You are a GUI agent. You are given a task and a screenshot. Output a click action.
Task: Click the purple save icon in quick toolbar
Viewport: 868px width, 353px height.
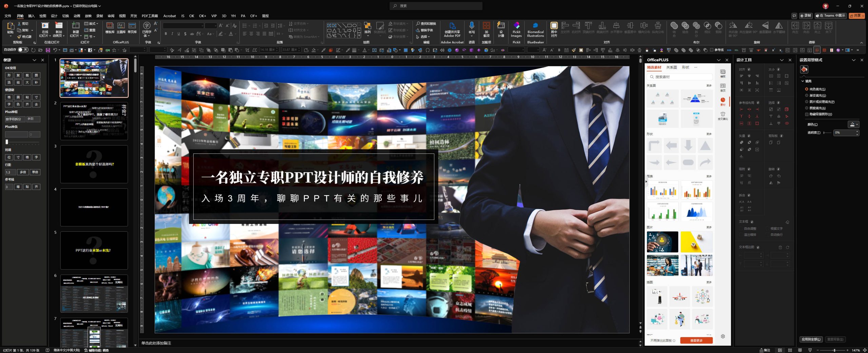click(48, 50)
